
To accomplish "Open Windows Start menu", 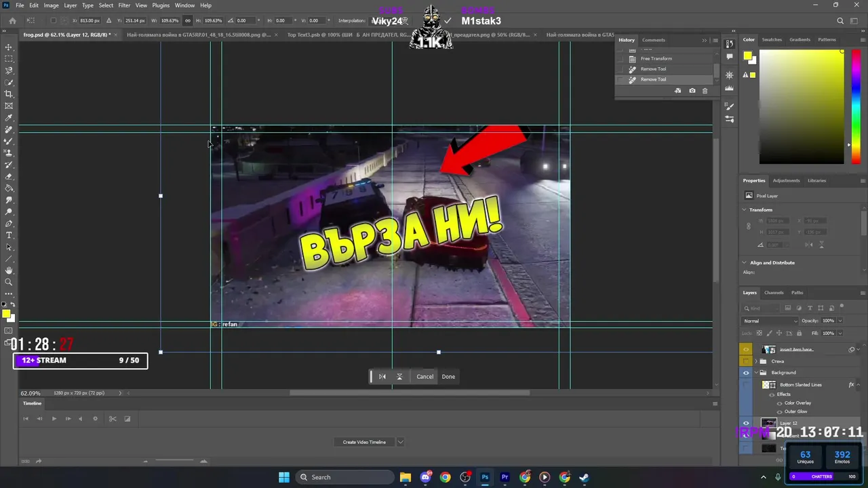I will tap(284, 477).
